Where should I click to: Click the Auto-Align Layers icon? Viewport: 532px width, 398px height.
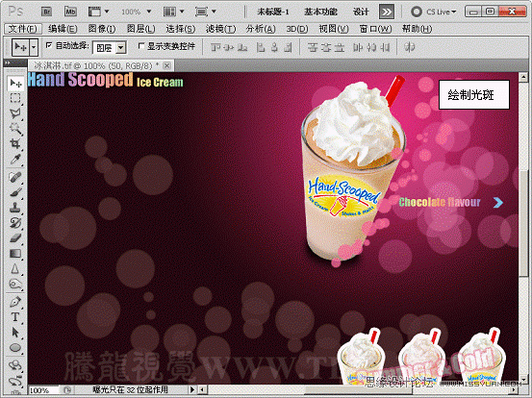point(410,47)
